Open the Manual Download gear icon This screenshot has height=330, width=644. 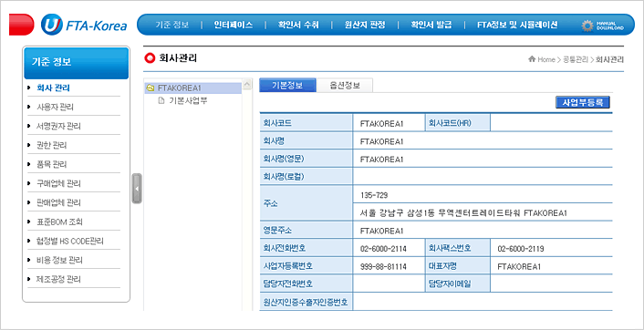pos(587,26)
